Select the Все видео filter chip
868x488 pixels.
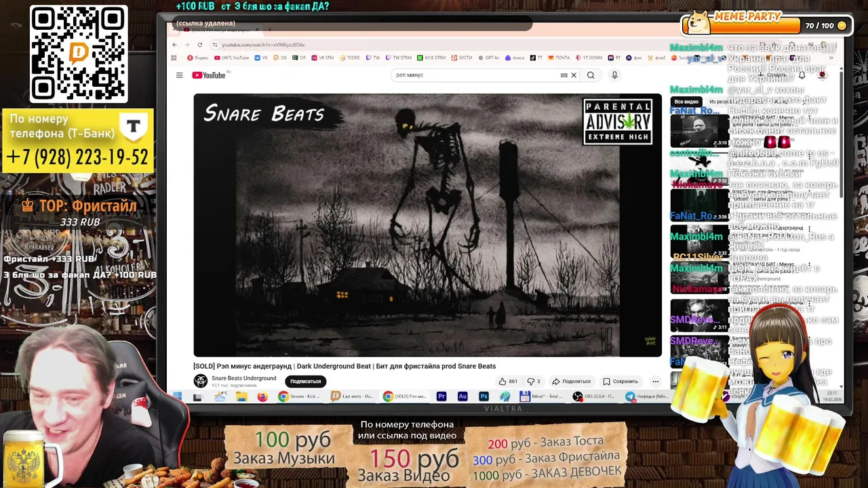pos(686,102)
